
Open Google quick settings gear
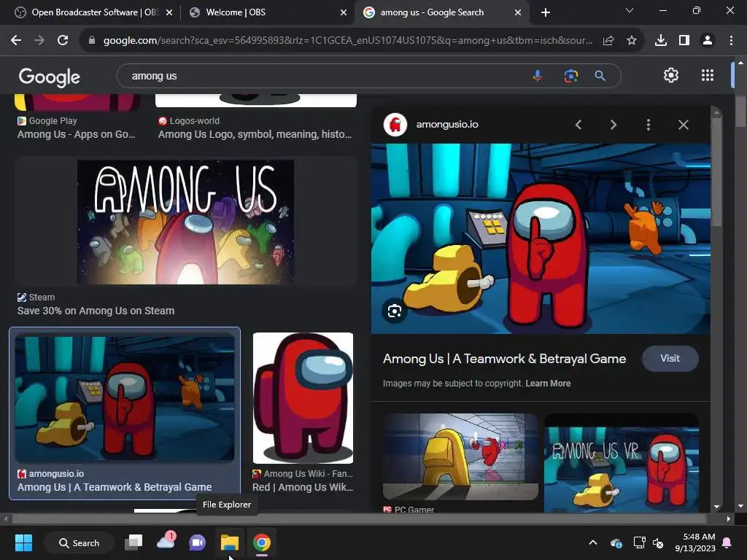point(671,75)
